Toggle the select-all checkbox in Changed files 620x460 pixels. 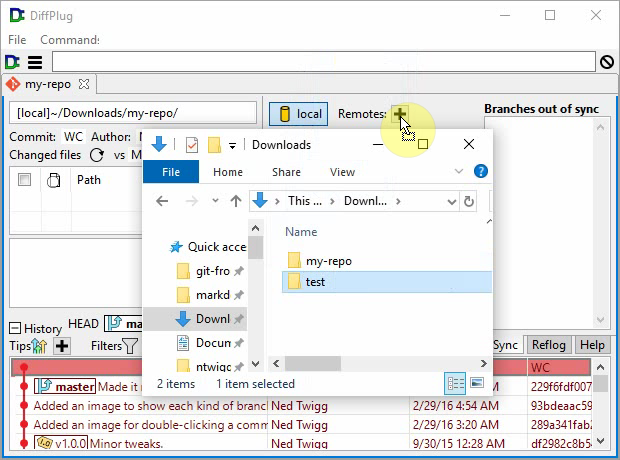point(25,180)
